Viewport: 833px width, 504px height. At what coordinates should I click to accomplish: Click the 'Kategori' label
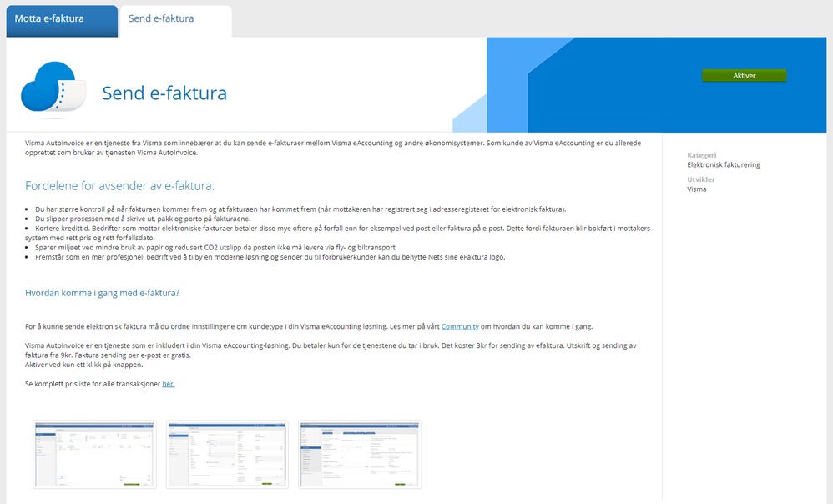pos(701,155)
